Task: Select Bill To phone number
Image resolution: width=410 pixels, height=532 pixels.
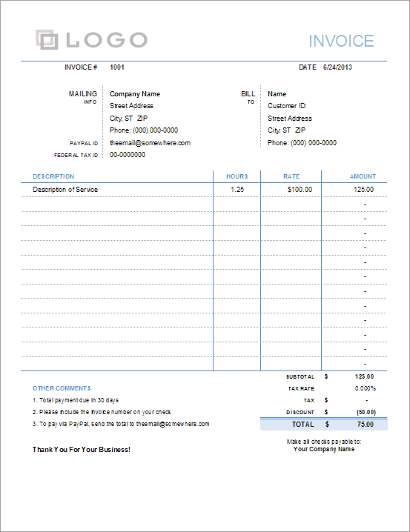Action: click(314, 143)
